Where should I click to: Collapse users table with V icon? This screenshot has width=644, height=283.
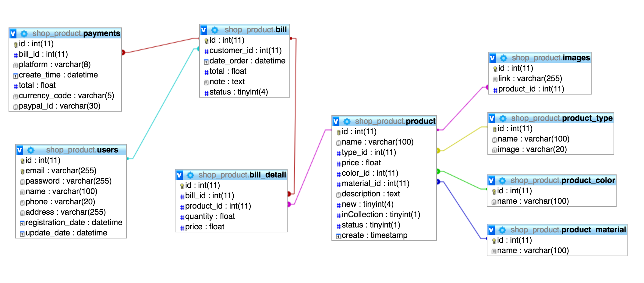click(x=20, y=150)
